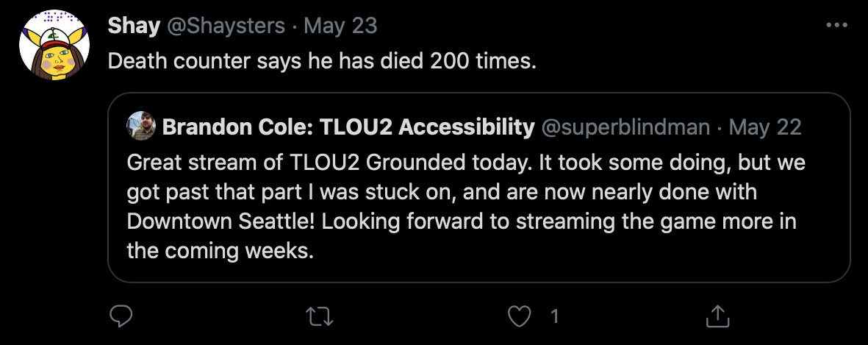The image size is (868, 345).
Task: Open the share tweet options icon
Action: tap(717, 316)
